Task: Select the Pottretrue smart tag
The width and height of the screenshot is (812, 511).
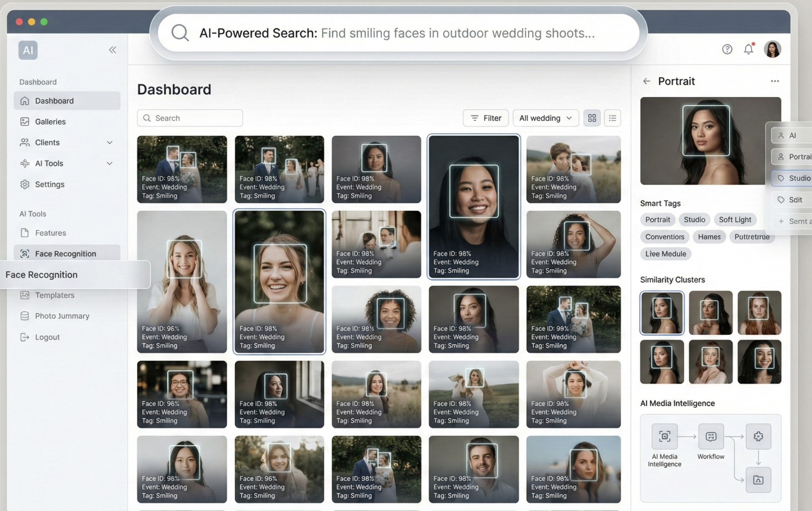Action: pyautogui.click(x=752, y=237)
